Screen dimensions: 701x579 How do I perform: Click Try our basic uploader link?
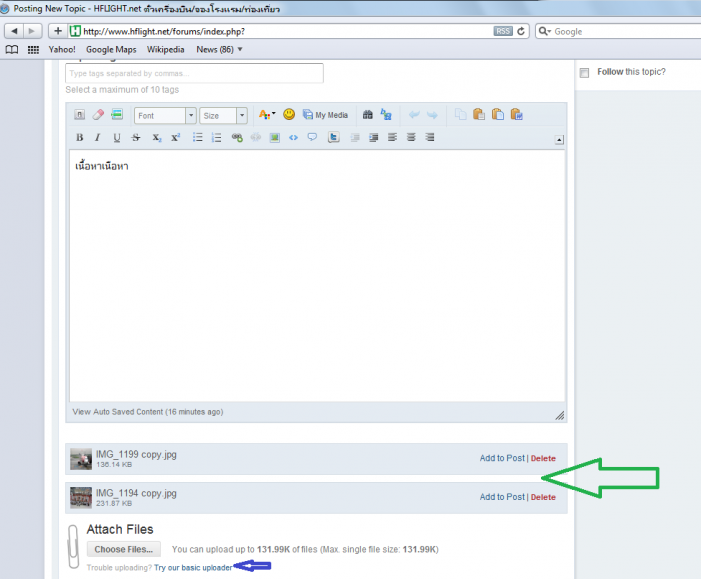193,567
